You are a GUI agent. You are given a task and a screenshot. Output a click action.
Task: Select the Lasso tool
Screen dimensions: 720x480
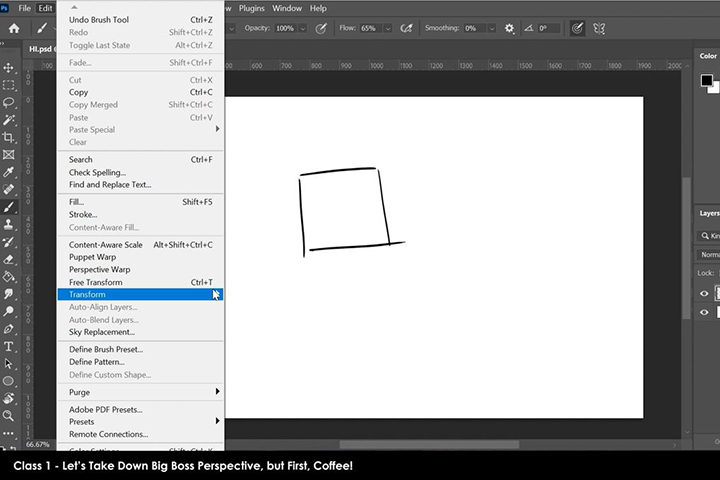tap(8, 102)
